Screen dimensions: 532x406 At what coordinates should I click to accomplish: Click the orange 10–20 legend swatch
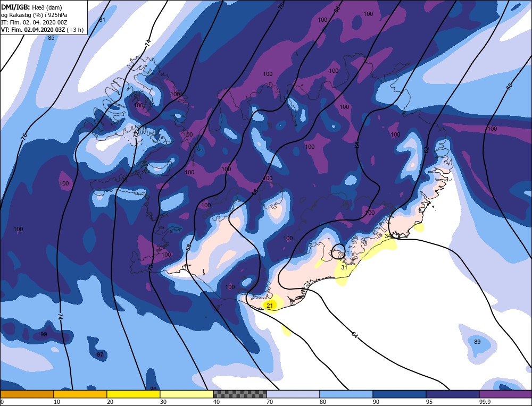[80, 394]
